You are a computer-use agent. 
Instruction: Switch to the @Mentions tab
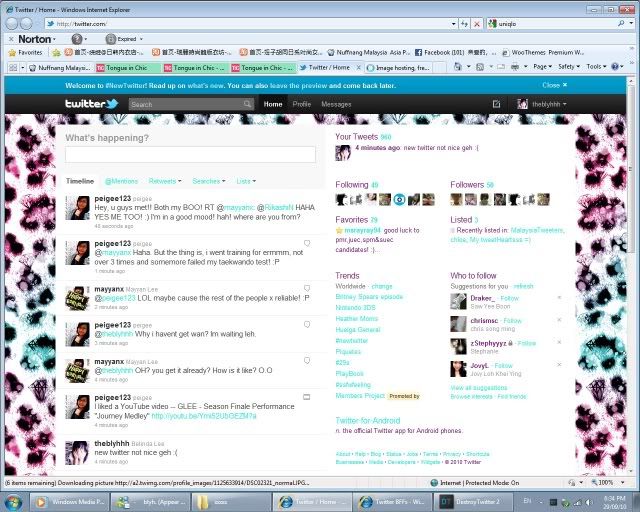(121, 181)
